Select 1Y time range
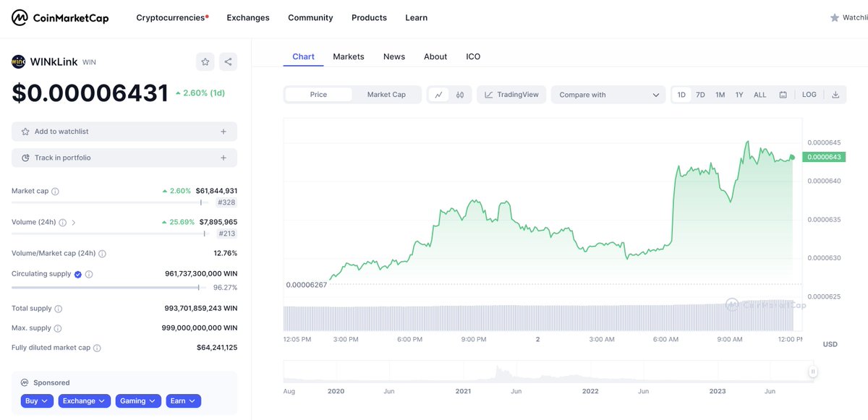The image size is (868, 420). (x=739, y=95)
